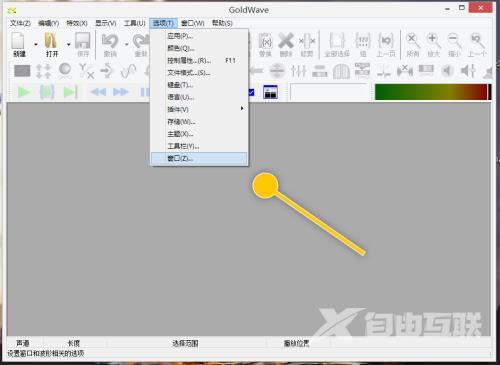Click the Set selection (123) icon
The height and width of the screenshot is (365, 500).
(363, 41)
